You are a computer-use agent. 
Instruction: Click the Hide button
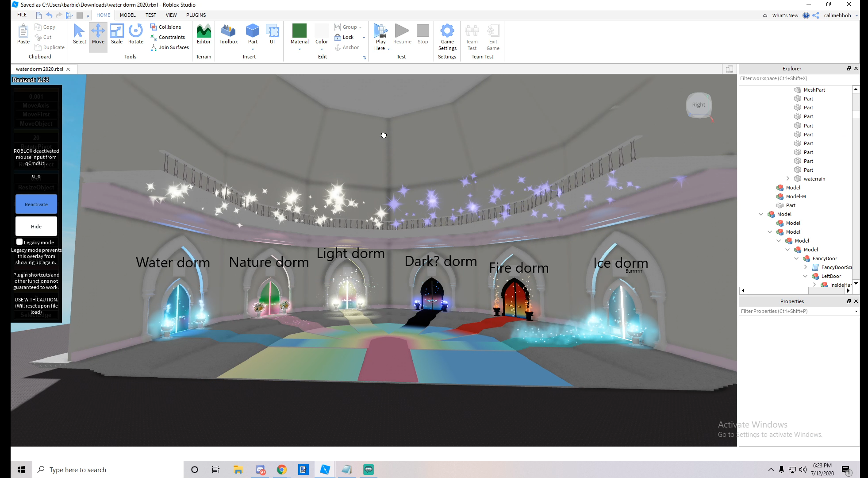coord(36,226)
